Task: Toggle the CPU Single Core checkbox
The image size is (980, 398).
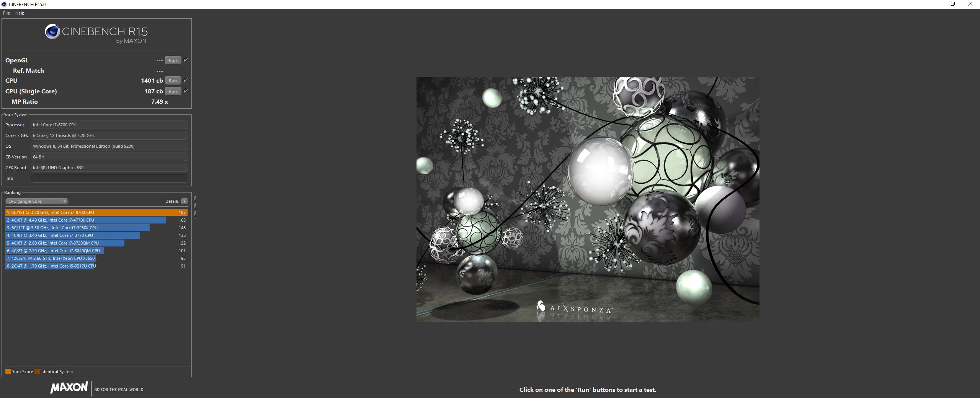Action: (x=186, y=91)
